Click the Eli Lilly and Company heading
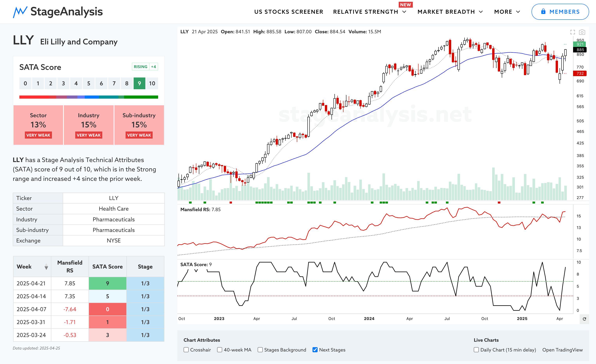596x364 pixels. tap(79, 42)
